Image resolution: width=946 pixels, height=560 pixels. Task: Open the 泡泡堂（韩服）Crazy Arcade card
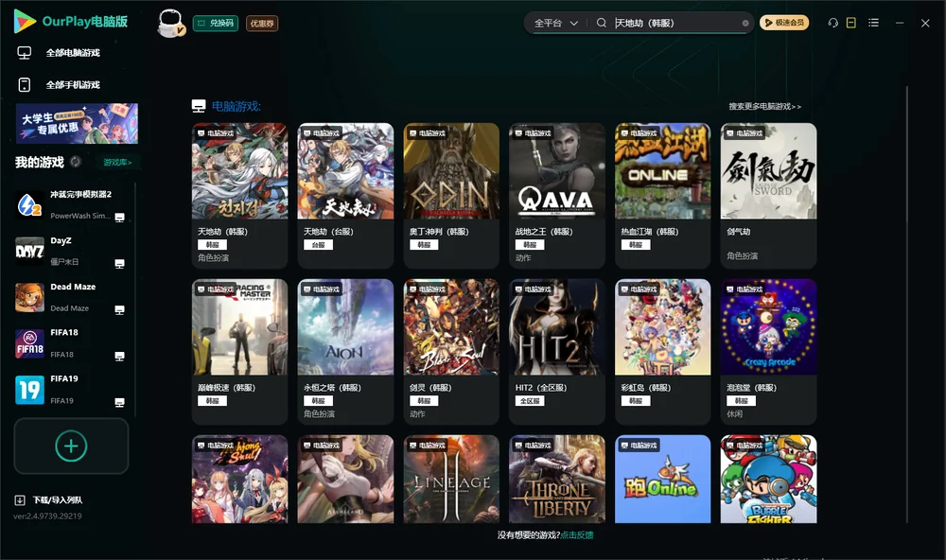coord(768,352)
